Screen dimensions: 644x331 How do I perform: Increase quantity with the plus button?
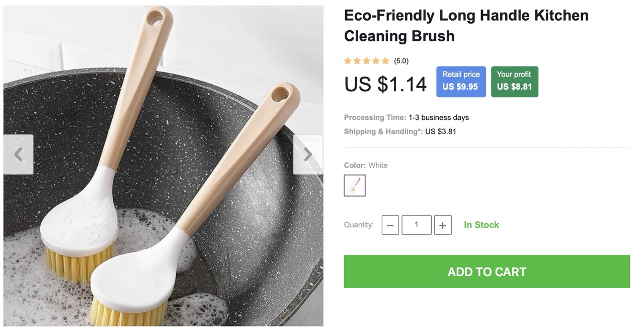pyautogui.click(x=442, y=225)
